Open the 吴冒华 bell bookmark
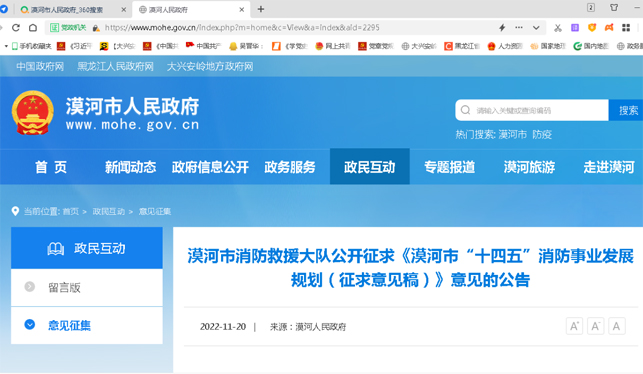643x374 pixels. click(246, 46)
